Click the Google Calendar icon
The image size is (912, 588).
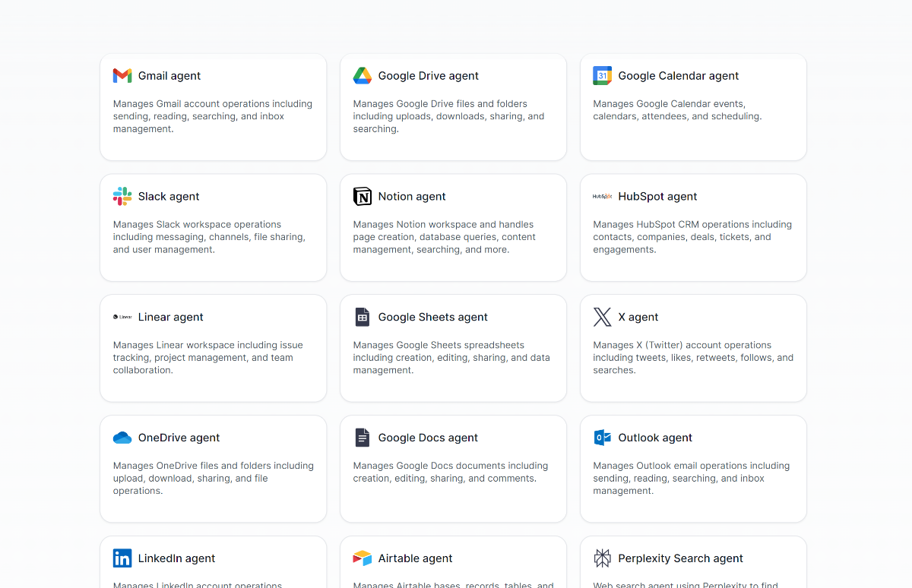(603, 76)
